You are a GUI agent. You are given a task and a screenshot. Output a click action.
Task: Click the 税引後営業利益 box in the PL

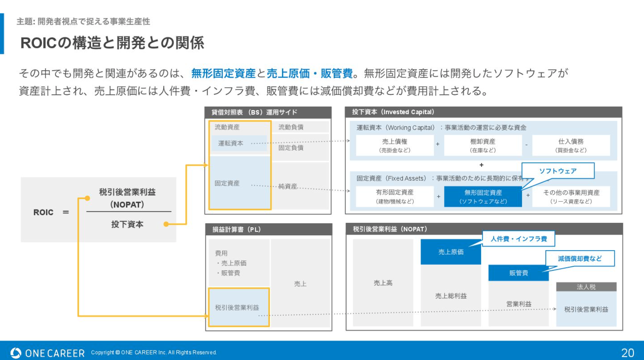[x=239, y=307]
